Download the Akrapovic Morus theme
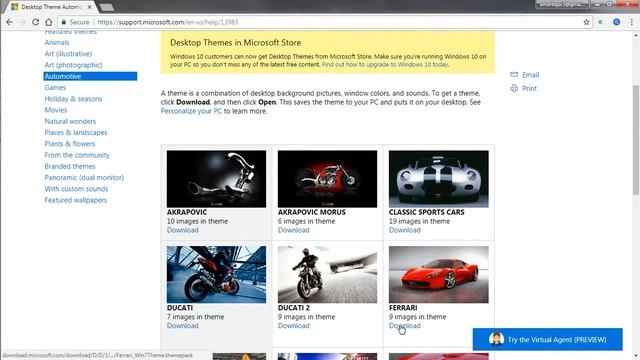The image size is (640, 360). [x=293, y=230]
